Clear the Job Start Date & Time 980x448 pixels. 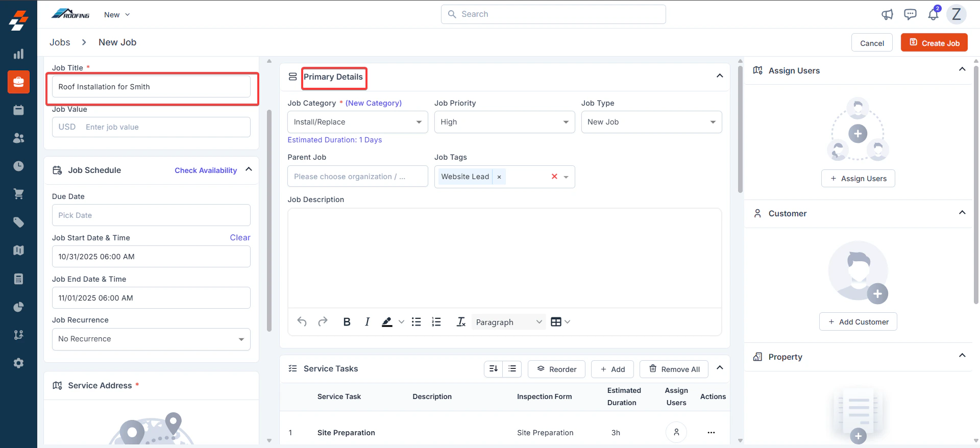240,238
